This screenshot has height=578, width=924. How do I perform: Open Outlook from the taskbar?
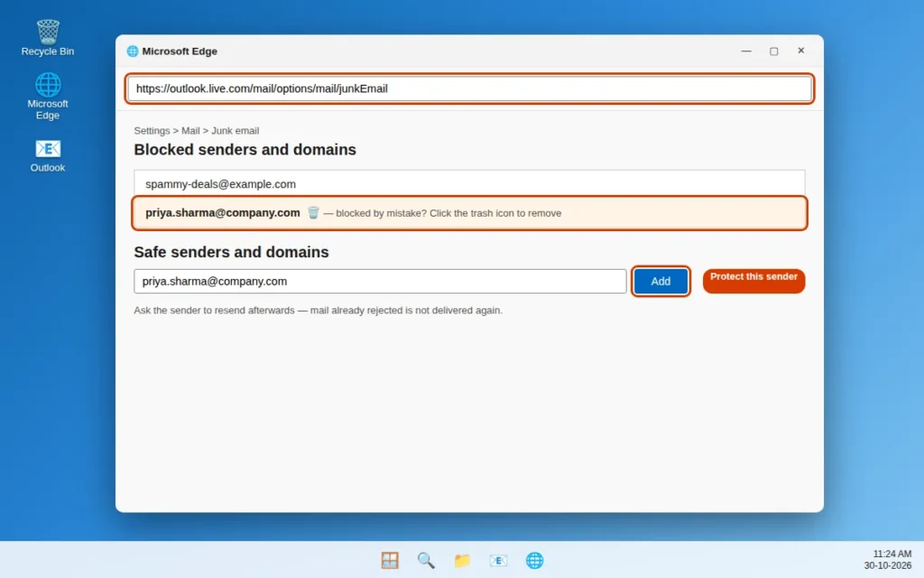[498, 560]
